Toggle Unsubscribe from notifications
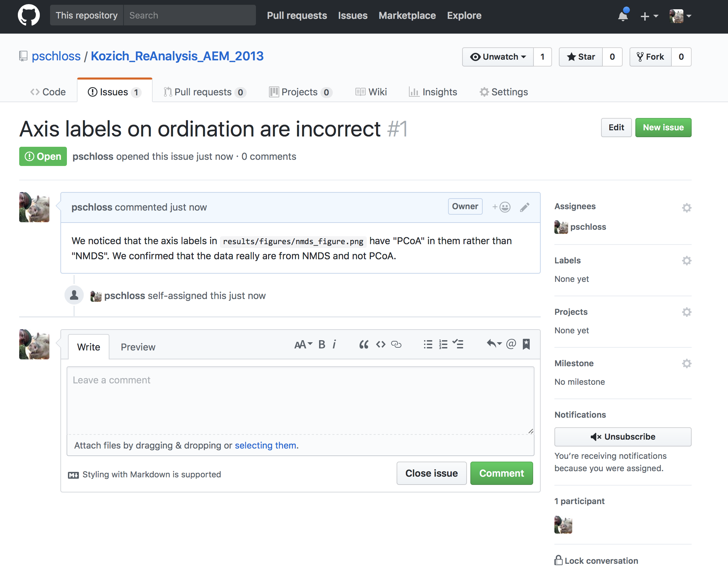This screenshot has width=728, height=572. tap(623, 437)
